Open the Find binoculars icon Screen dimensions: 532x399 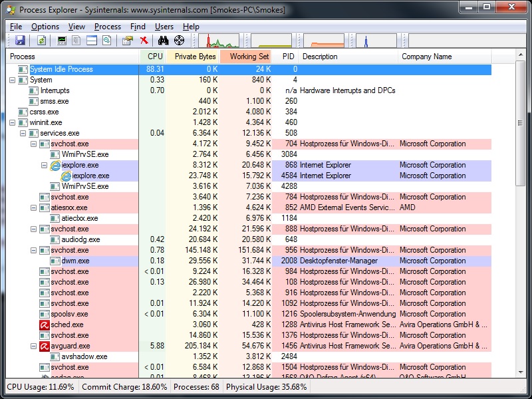pyautogui.click(x=163, y=41)
